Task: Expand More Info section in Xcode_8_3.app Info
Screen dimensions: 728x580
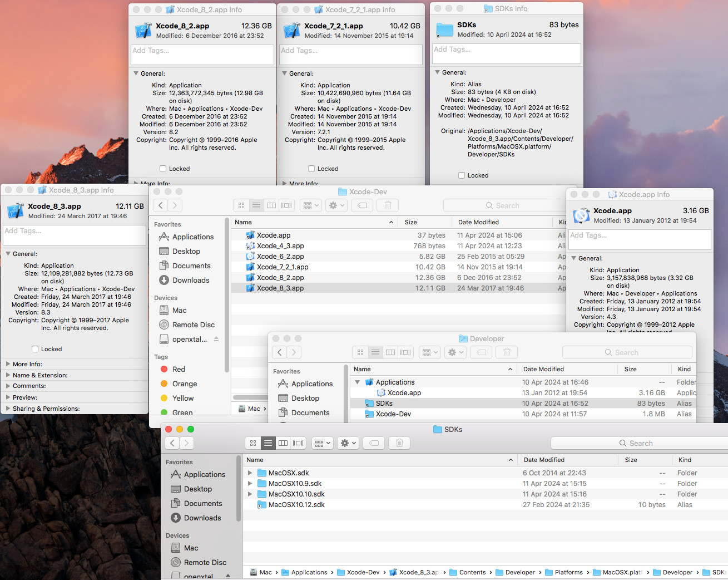Action: [8, 364]
